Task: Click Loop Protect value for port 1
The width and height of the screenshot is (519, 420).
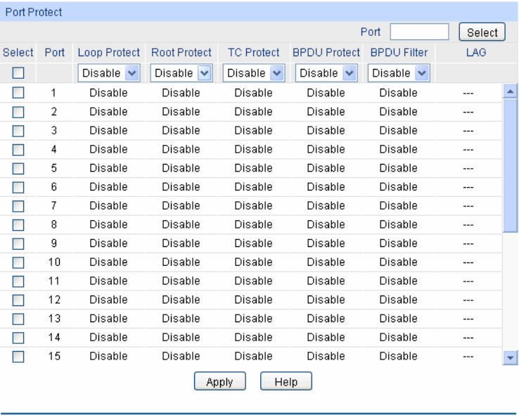Action: tap(108, 93)
